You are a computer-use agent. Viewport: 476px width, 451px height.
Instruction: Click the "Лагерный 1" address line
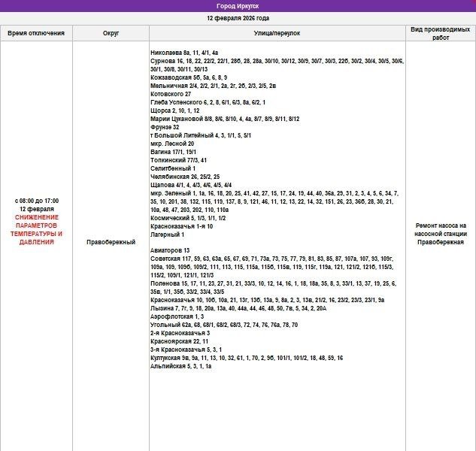pyautogui.click(x=167, y=235)
